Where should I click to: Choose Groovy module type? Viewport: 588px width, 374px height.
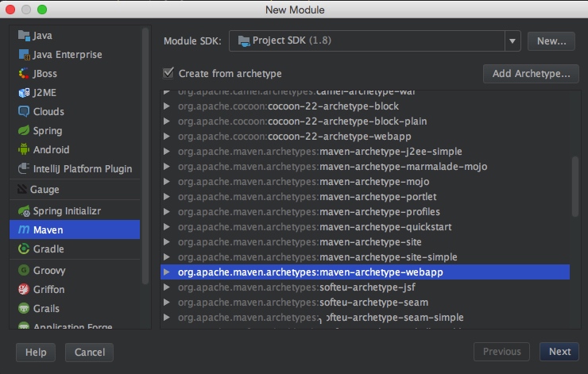[x=75, y=270]
